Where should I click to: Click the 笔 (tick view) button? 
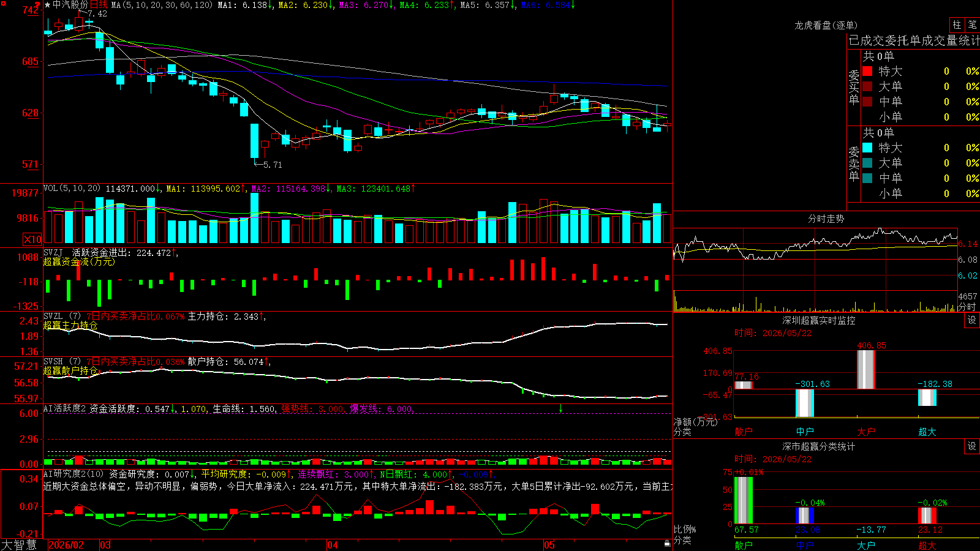click(972, 24)
